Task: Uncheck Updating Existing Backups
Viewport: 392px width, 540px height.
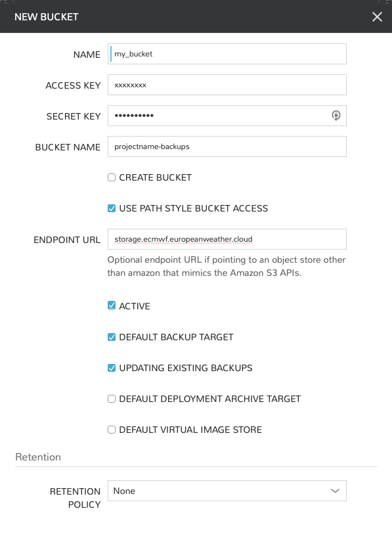Action: point(112,368)
